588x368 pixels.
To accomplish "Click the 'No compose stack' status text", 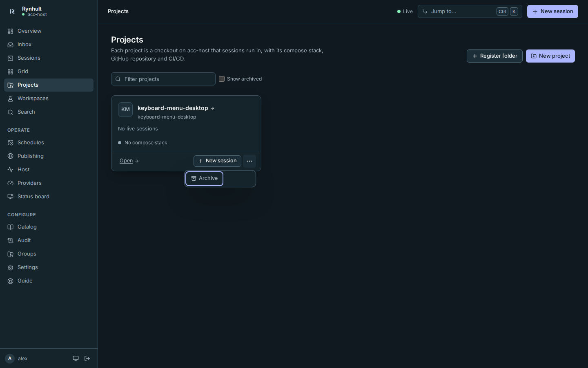I will 146,143.
